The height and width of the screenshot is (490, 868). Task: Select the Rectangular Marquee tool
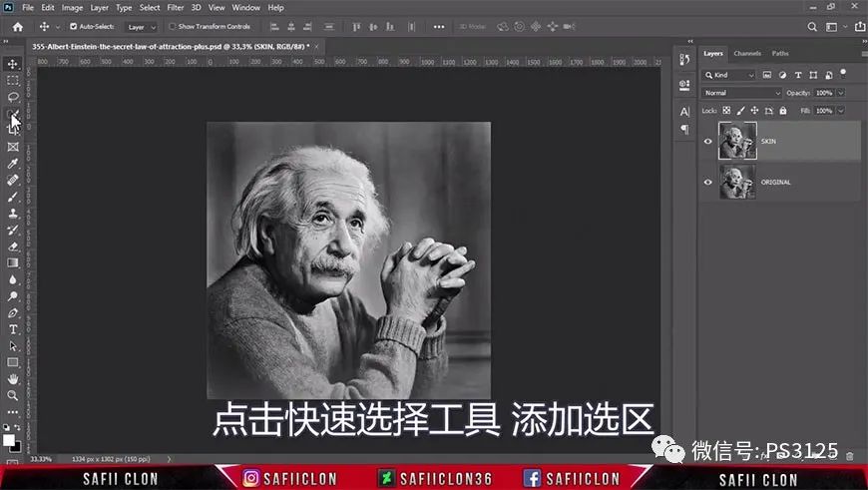(x=12, y=81)
